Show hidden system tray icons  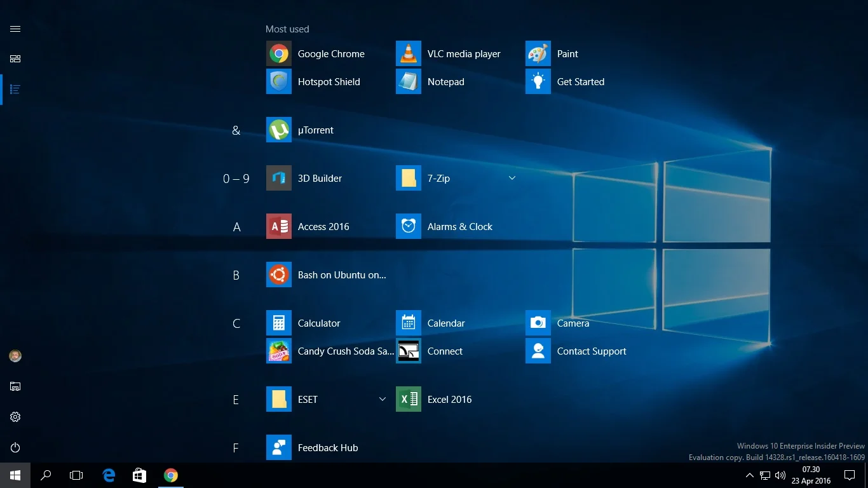[750, 475]
